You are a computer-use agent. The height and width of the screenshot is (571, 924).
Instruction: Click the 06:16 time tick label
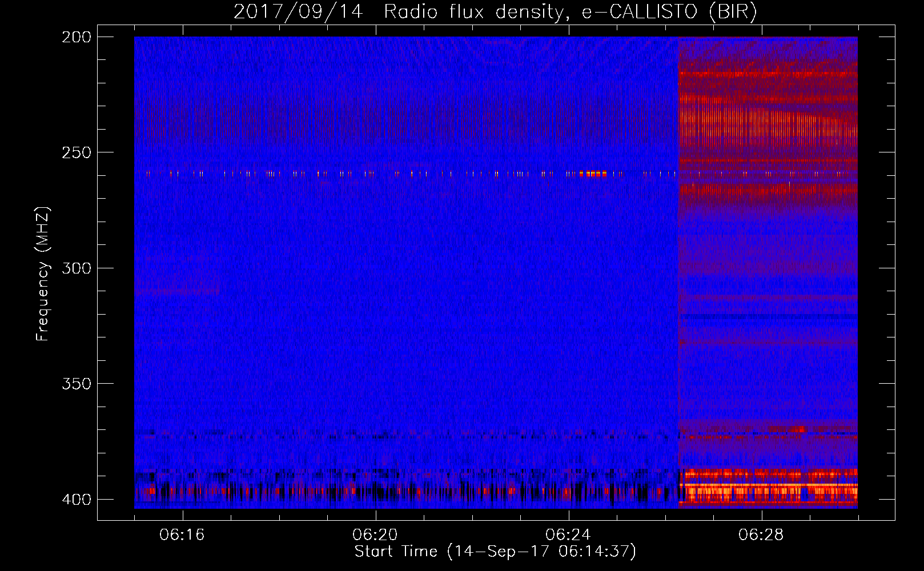(182, 535)
